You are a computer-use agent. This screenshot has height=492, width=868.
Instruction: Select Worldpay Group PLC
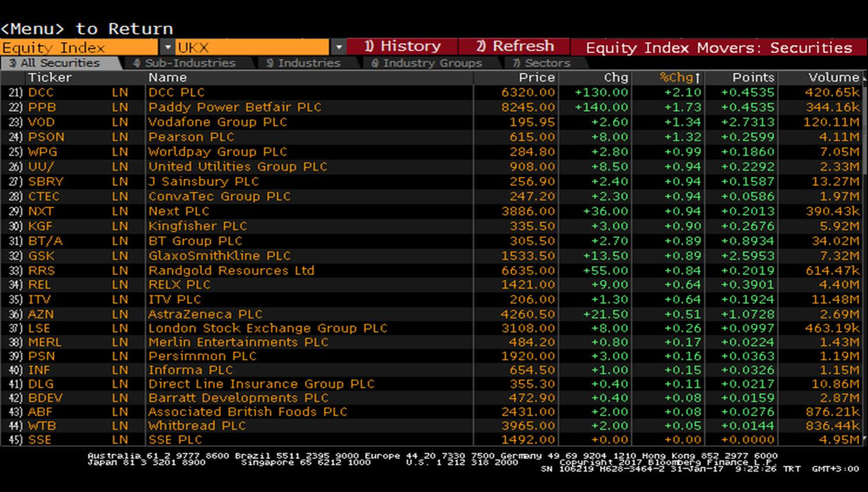click(218, 152)
